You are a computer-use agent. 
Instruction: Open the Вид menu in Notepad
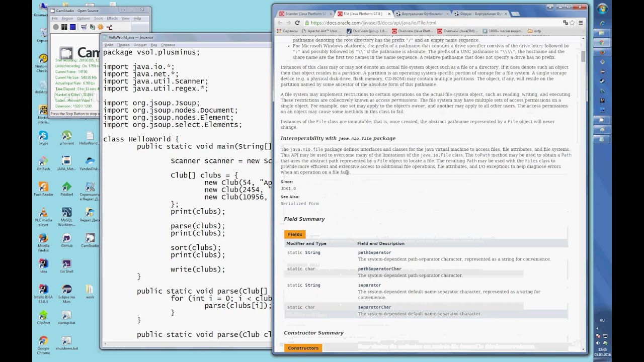154,45
